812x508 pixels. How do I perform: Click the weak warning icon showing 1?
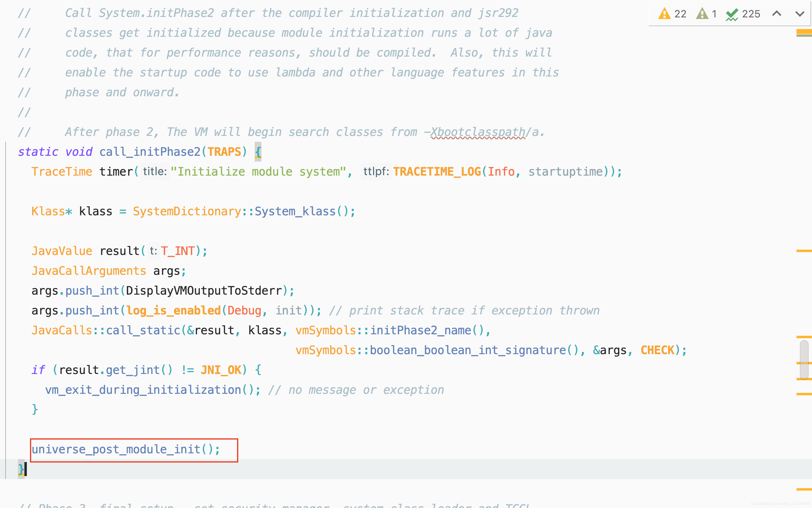702,14
